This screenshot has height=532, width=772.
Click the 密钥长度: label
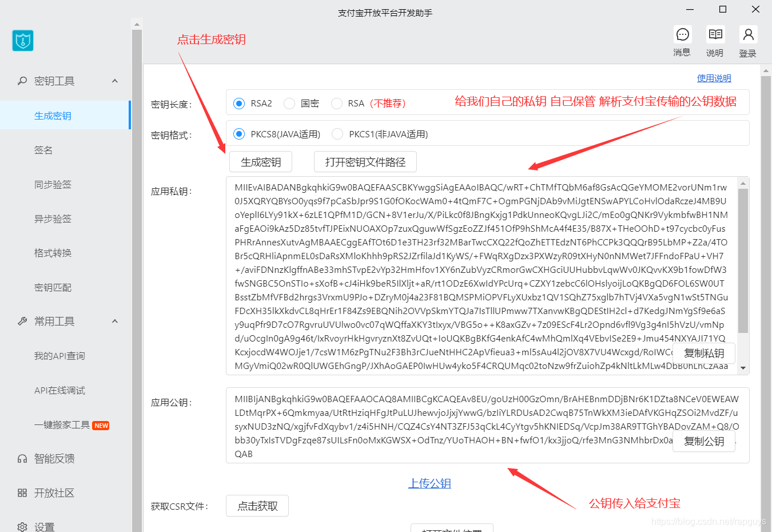[x=172, y=105]
